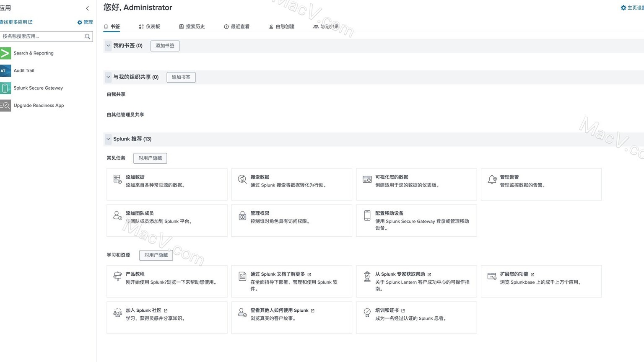Collapse the apps sidebar with the arrow
644x362 pixels.
[x=87, y=8]
